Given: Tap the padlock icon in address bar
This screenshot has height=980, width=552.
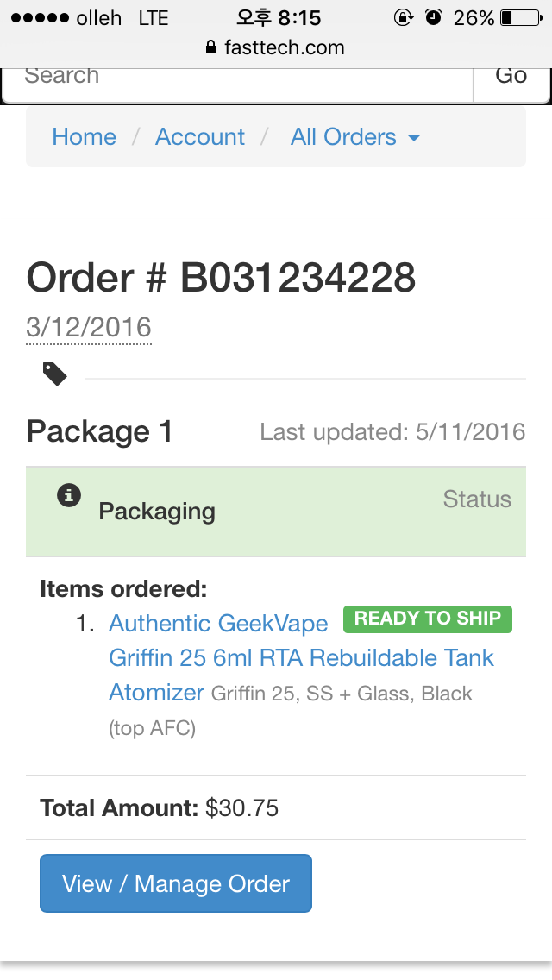Looking at the screenshot, I should (x=211, y=48).
